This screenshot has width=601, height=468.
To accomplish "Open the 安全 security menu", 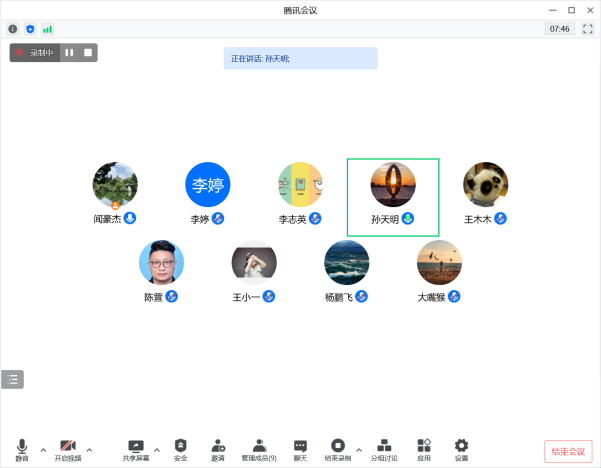I will click(x=180, y=448).
